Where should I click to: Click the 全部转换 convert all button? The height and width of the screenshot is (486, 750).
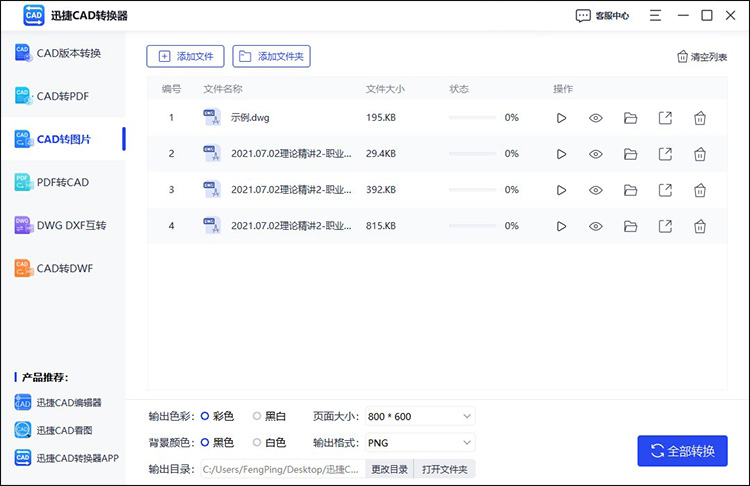[682, 451]
